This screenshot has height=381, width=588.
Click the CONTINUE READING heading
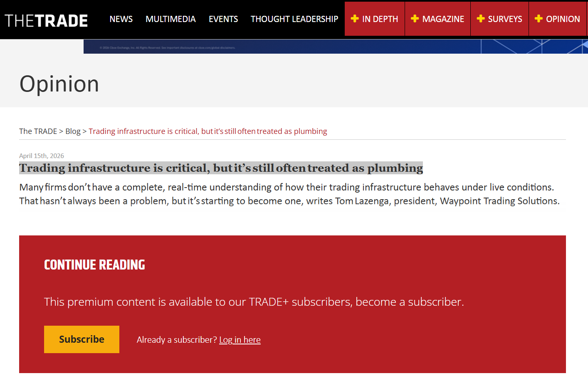[94, 265]
